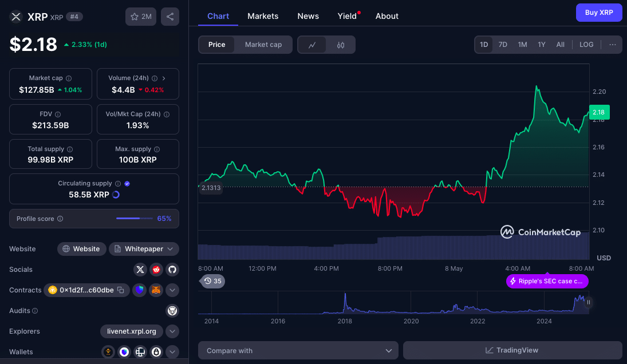Screen dimensions: 627x364
Task: Open livenet.xrpl.org explorer link
Action: [132, 331]
